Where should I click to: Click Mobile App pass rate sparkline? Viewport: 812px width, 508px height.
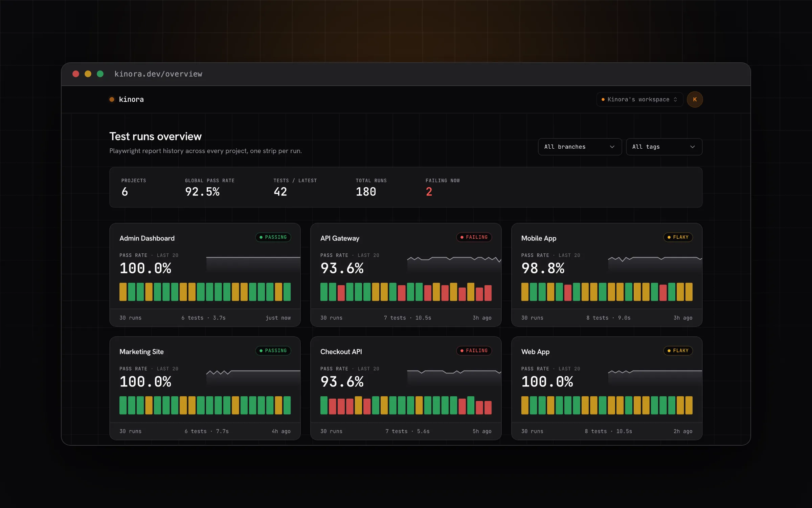655,264
